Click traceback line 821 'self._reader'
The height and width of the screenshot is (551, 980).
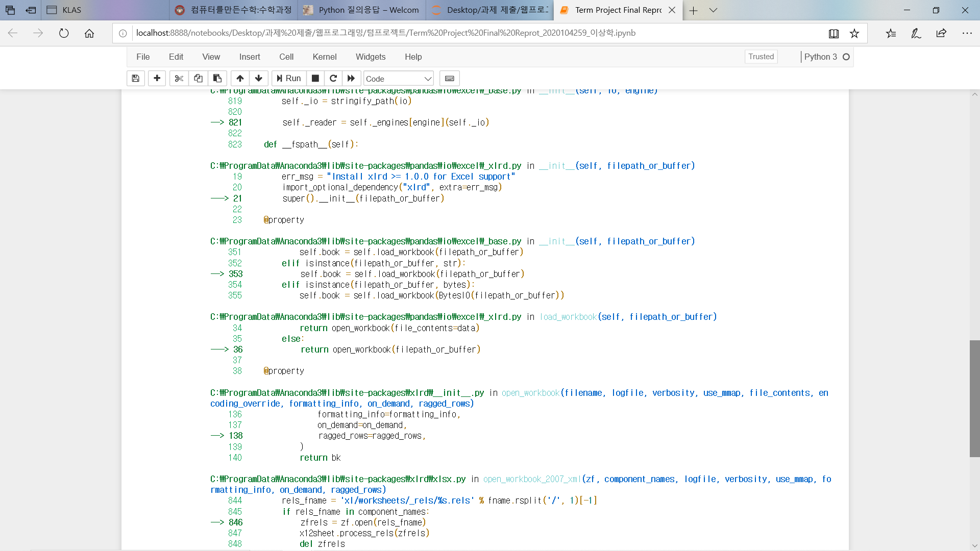click(386, 122)
